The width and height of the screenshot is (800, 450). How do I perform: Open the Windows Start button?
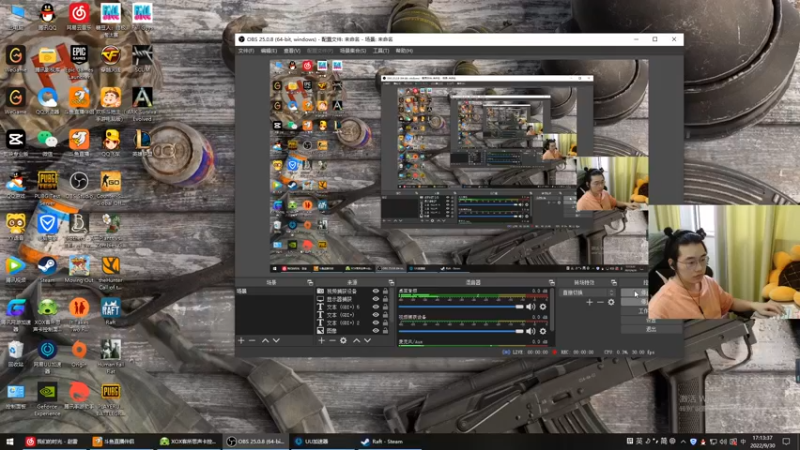point(9,442)
